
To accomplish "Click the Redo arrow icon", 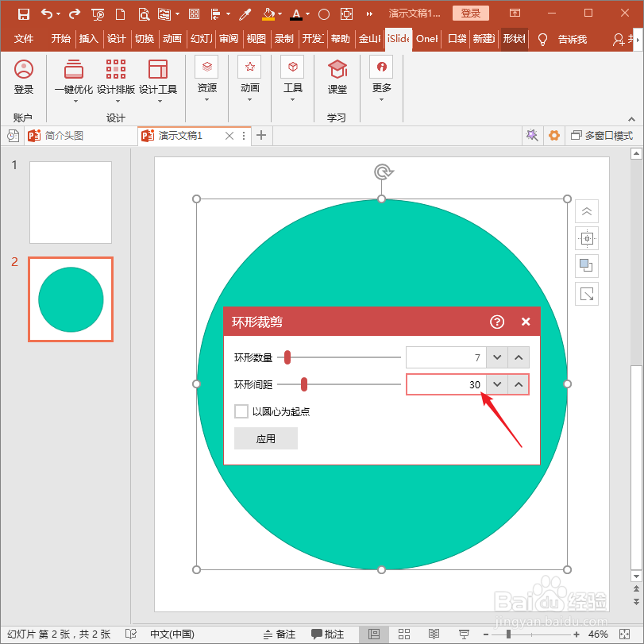I will pos(75,14).
